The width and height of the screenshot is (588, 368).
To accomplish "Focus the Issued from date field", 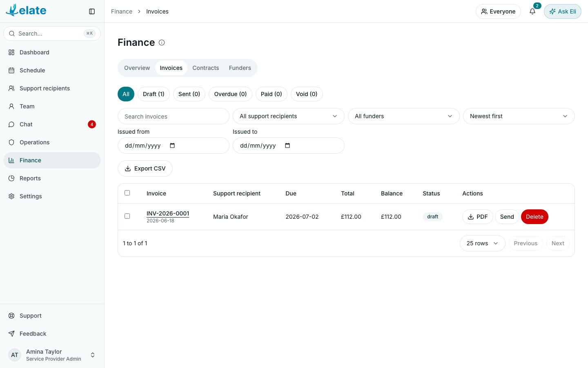I will coord(174,146).
